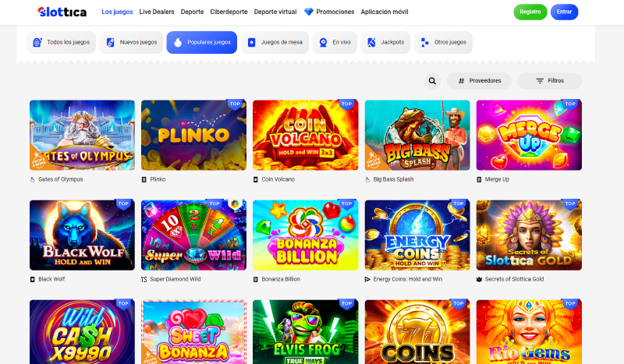The height and width of the screenshot is (364, 624).
Task: Open the Juegos de mesa category
Action: pos(275,42)
